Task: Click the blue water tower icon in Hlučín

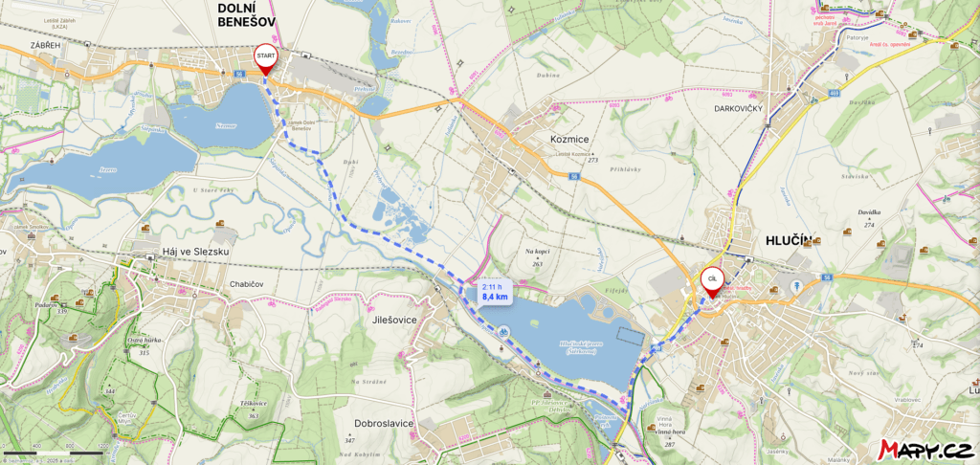Action: click(796, 287)
